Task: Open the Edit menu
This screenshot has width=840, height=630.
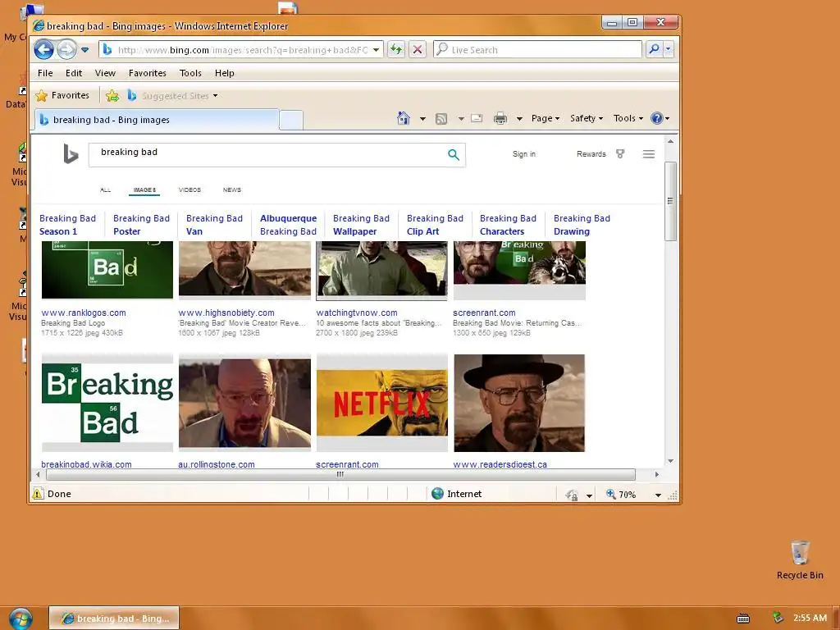Action: pos(74,73)
